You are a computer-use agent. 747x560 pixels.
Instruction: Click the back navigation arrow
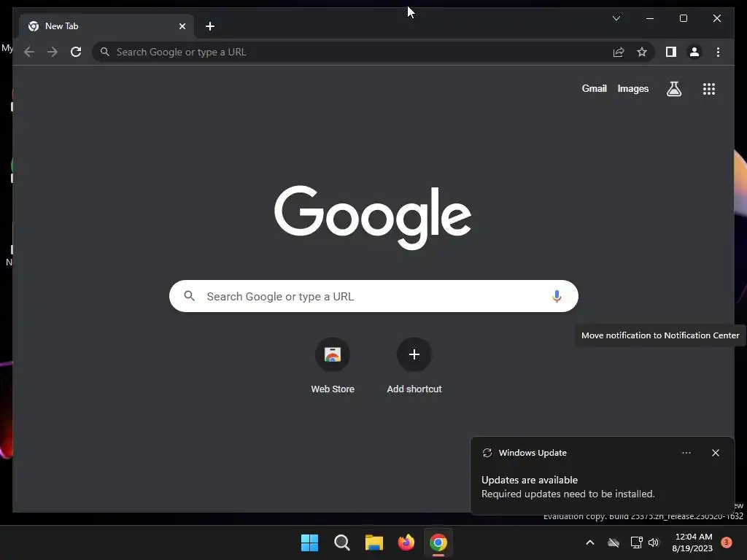tap(29, 52)
